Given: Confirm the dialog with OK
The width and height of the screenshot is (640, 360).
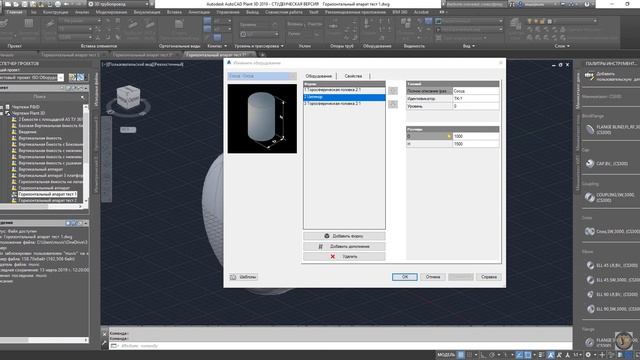Looking at the screenshot, I should pyautogui.click(x=404, y=277).
